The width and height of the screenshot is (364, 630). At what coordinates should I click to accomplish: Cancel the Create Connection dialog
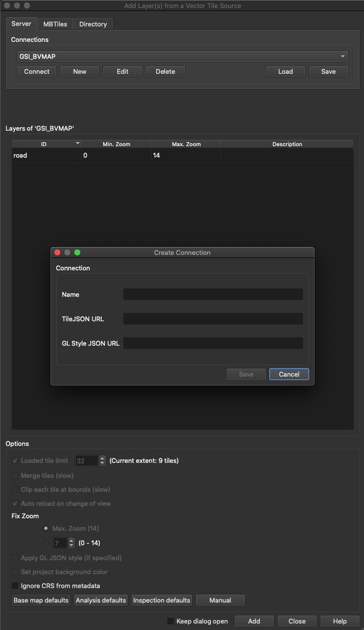click(289, 374)
